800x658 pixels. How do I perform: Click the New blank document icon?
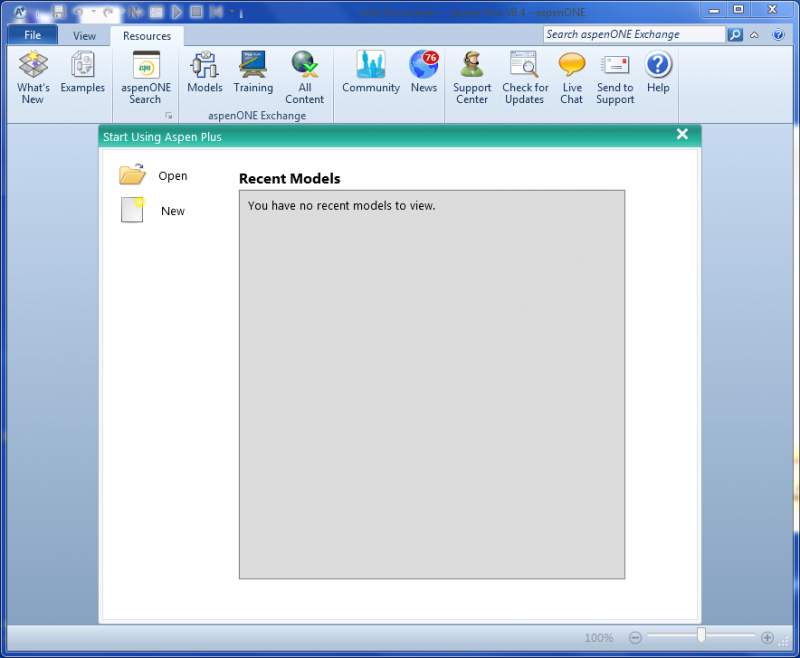click(132, 210)
